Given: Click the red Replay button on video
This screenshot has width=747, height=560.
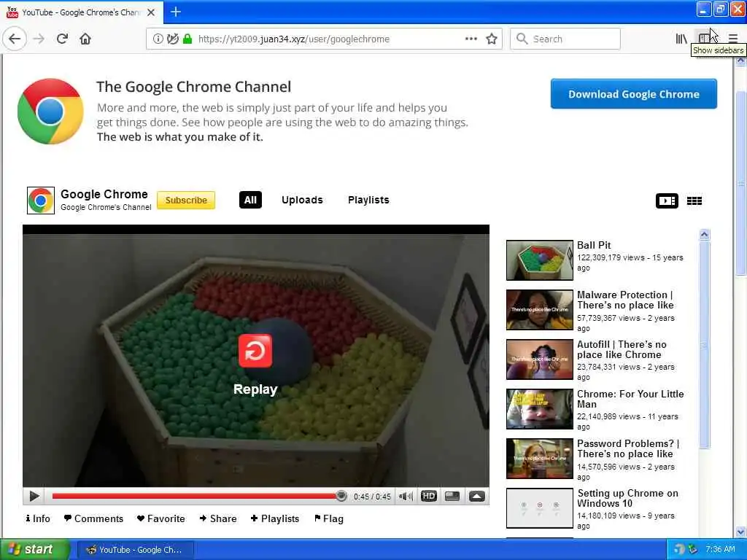Looking at the screenshot, I should coord(255,351).
